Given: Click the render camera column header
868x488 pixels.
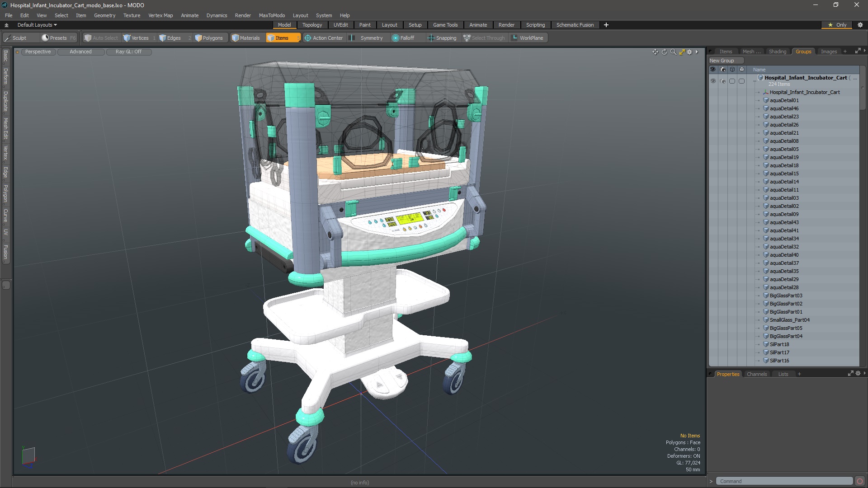Looking at the screenshot, I should [722, 70].
